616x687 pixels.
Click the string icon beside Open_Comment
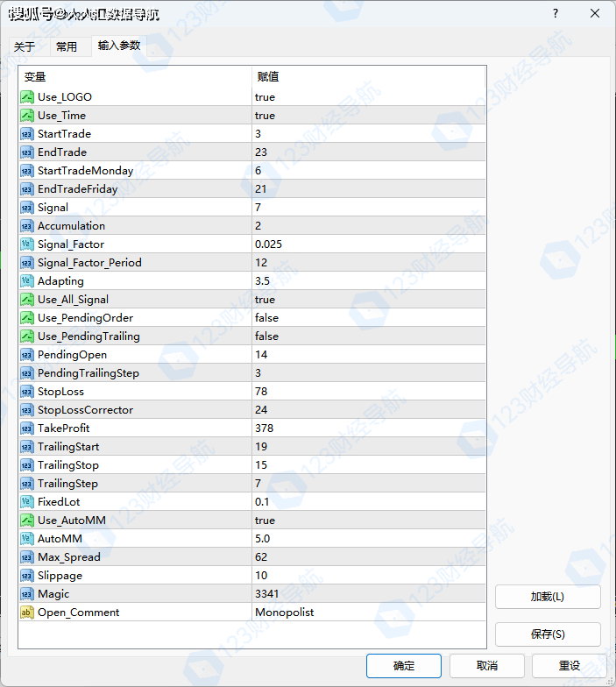(x=27, y=613)
